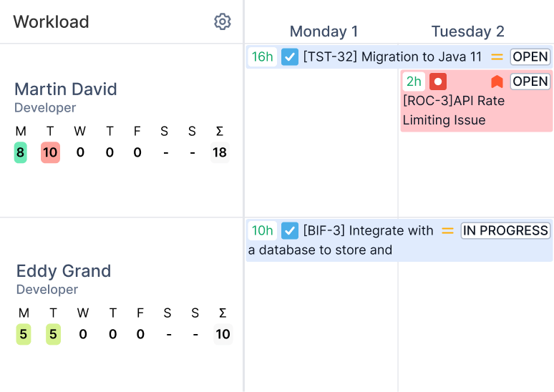Viewport: 554px width, 392px height.
Task: Open the OPEN status of ROC-3
Action: 530,82
